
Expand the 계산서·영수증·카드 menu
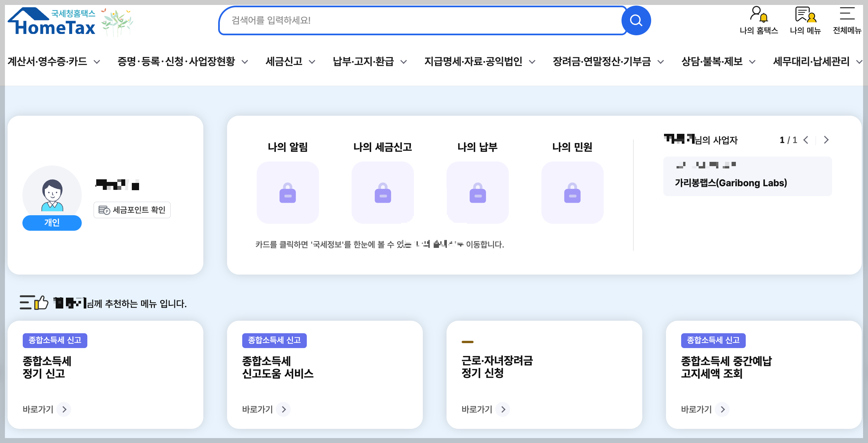(54, 62)
